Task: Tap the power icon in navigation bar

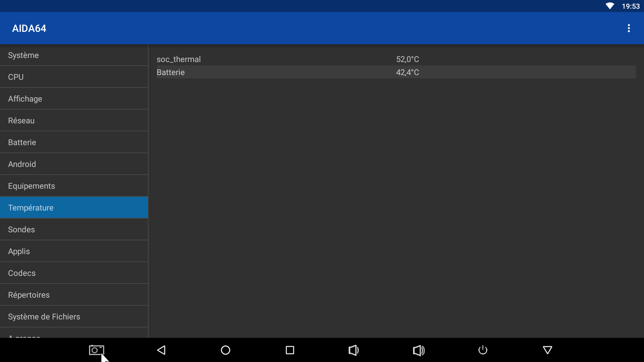Action: point(483,350)
